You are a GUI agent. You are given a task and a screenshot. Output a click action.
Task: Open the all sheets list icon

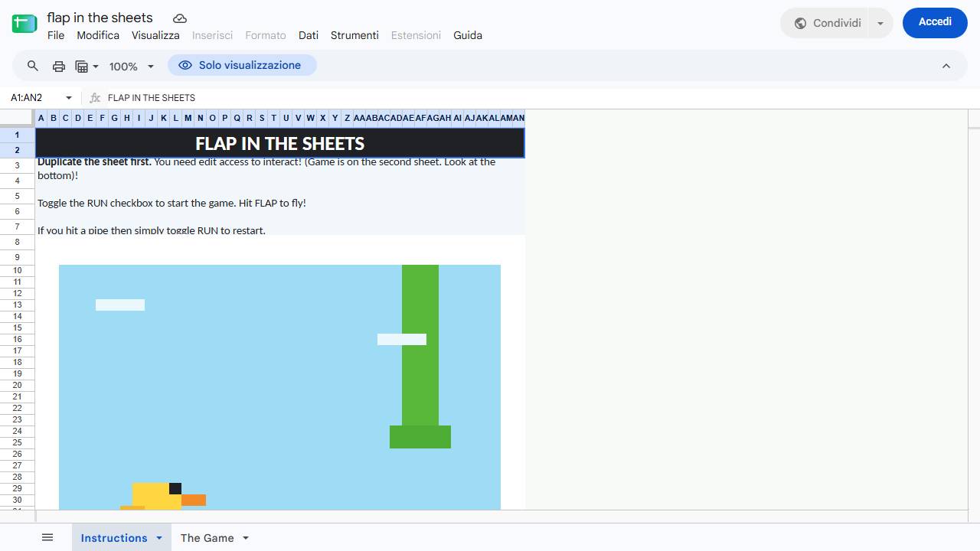(x=47, y=538)
